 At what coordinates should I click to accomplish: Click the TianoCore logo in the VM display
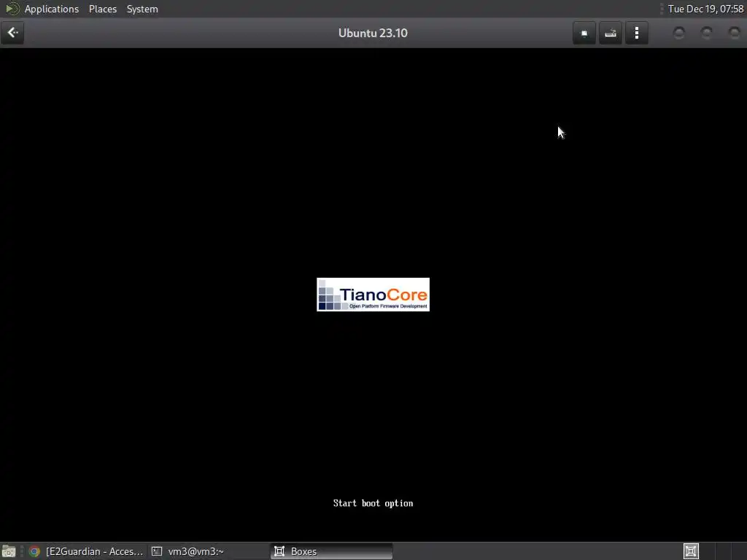(x=373, y=295)
